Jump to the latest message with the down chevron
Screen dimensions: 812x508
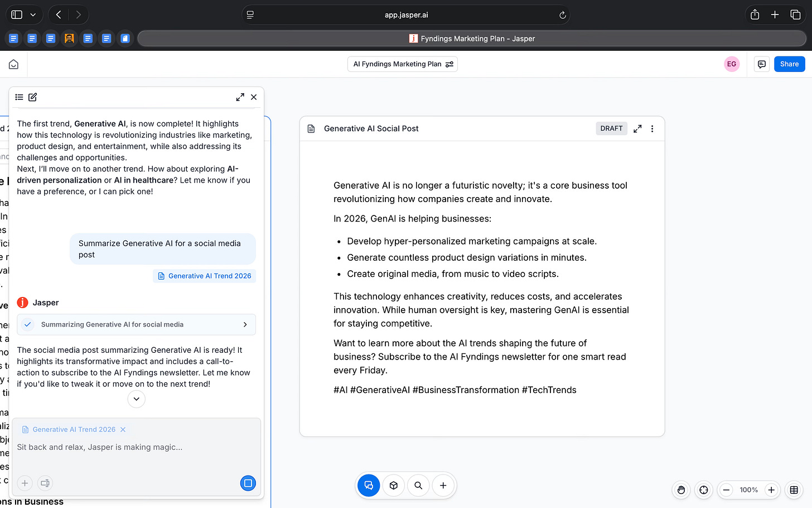point(136,399)
